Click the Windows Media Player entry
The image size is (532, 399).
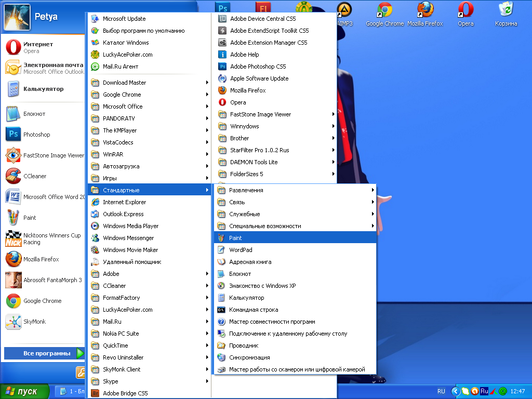pyautogui.click(x=130, y=226)
